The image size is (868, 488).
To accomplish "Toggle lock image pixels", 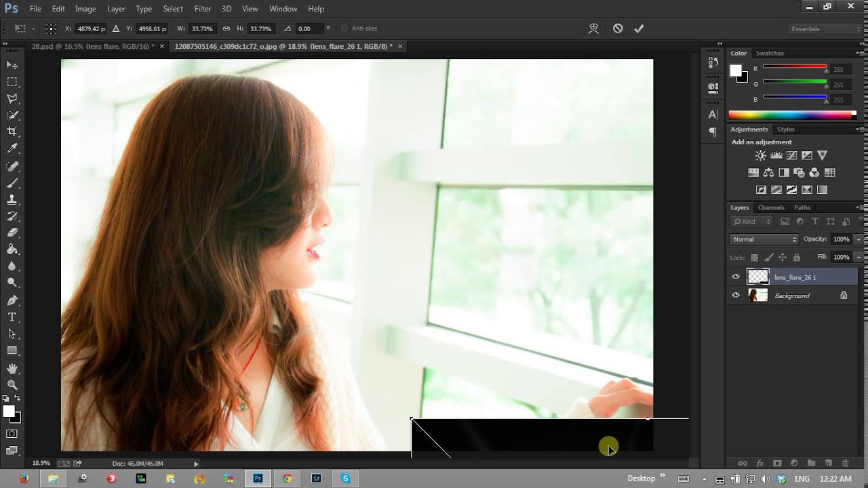I will tap(768, 258).
